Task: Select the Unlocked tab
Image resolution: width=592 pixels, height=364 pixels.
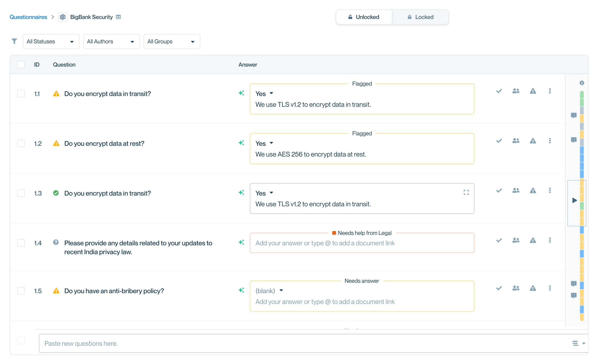Action: point(364,17)
